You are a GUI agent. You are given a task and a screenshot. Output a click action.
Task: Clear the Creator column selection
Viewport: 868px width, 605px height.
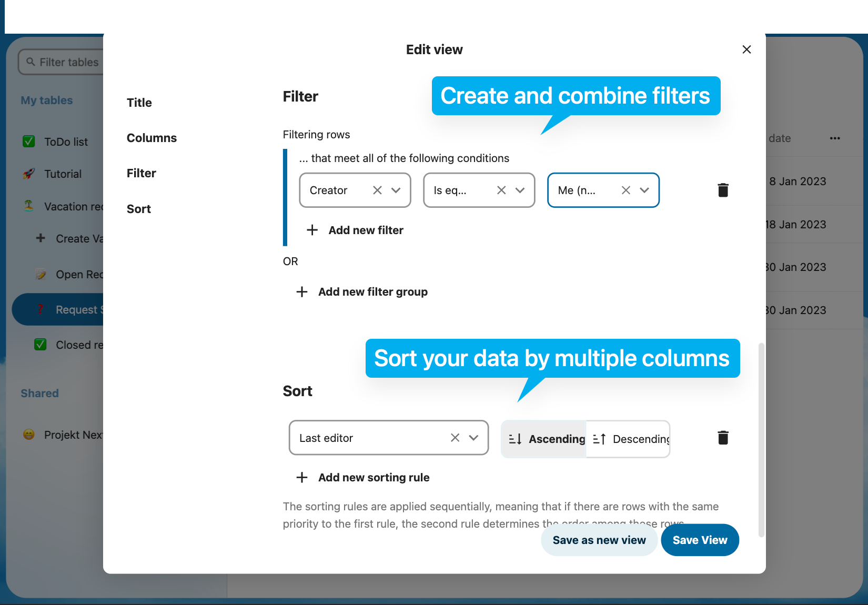[377, 190]
